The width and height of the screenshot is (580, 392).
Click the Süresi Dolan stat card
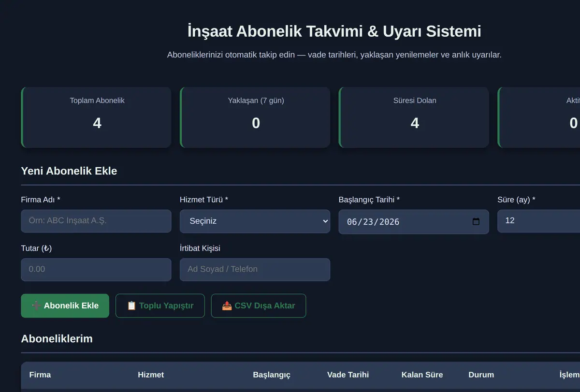[414, 117]
